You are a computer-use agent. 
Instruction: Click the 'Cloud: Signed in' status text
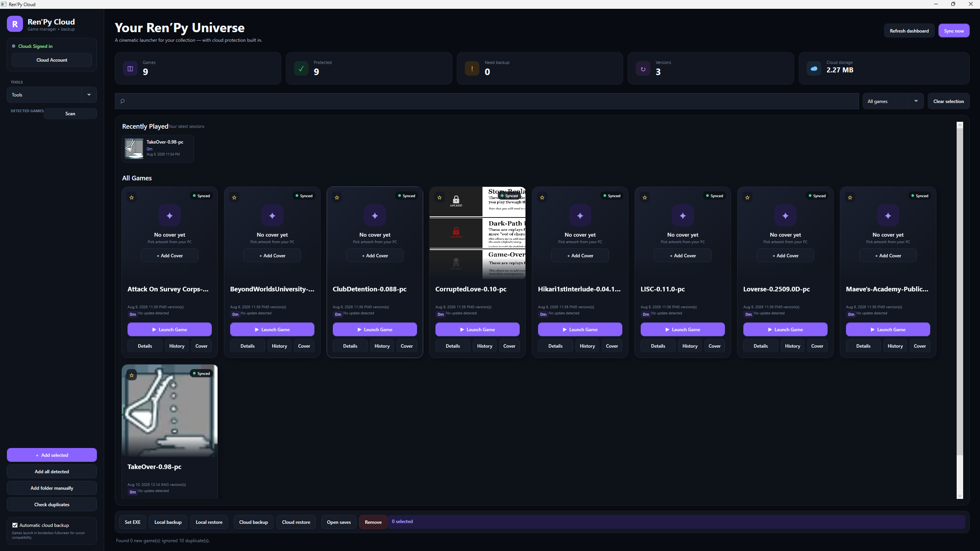coord(35,46)
